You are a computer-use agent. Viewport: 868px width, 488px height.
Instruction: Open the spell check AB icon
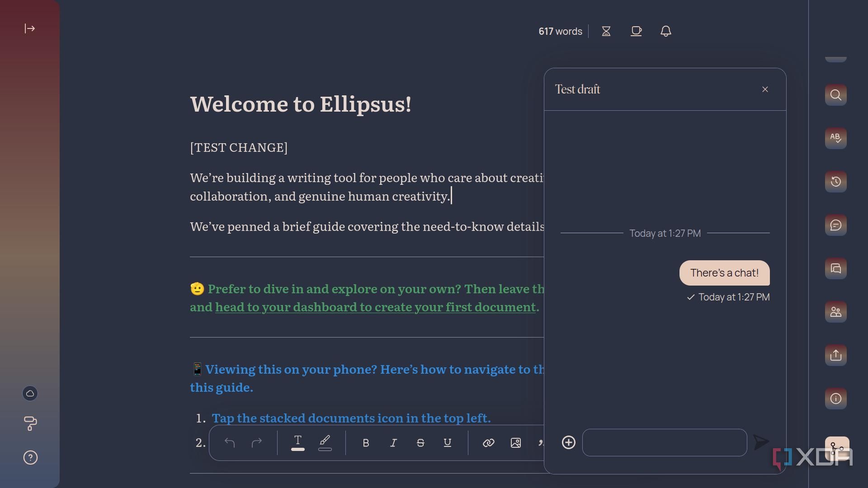pyautogui.click(x=836, y=138)
